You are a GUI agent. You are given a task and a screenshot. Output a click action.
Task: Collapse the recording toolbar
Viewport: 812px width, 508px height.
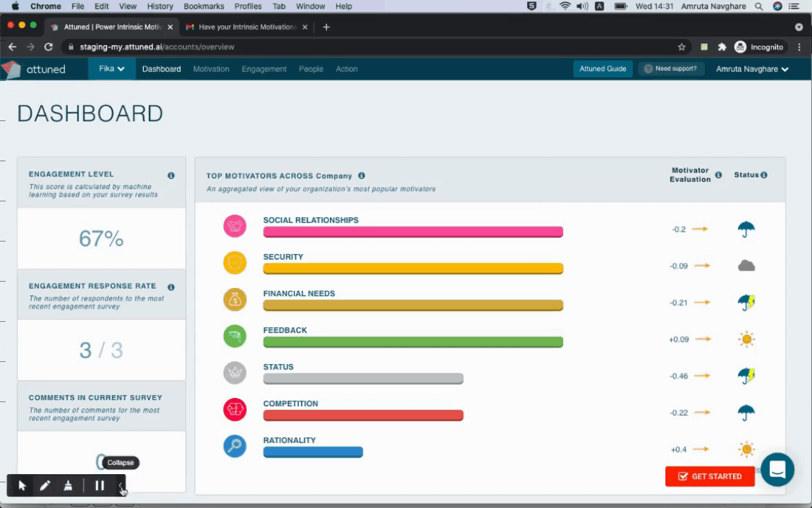pos(120,486)
